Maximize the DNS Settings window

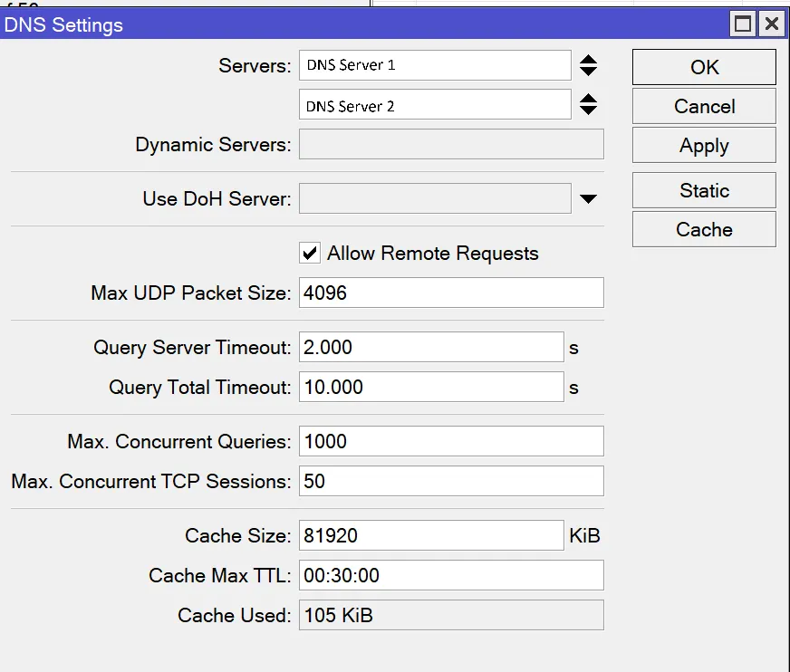tap(743, 24)
